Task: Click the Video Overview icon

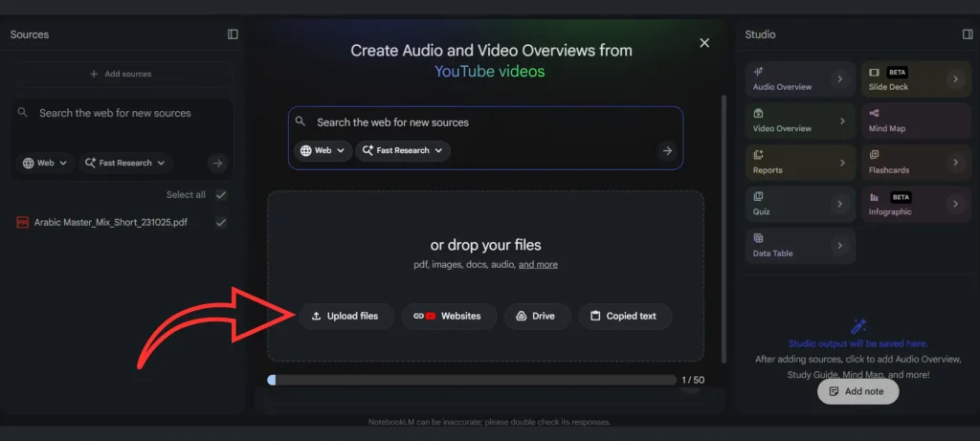Action: point(758,114)
